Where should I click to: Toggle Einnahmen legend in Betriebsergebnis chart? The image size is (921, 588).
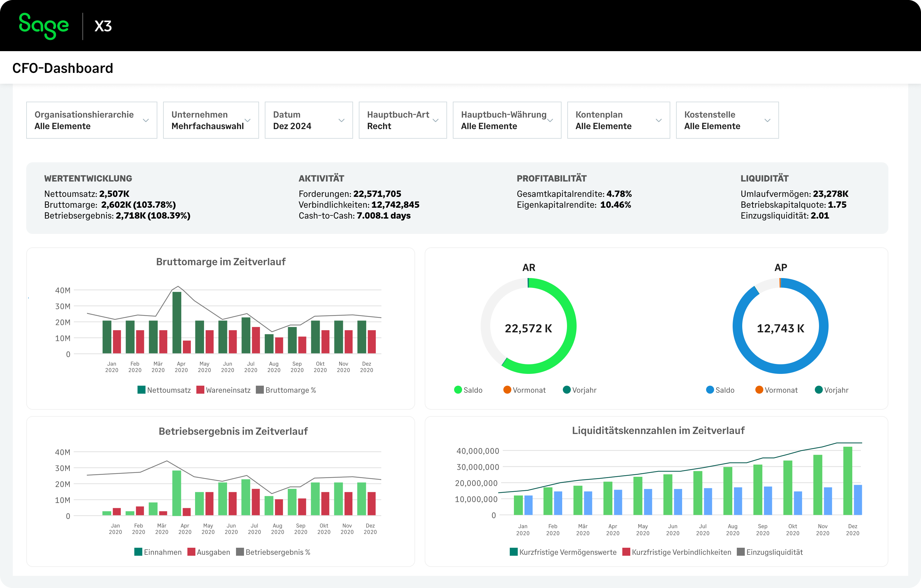(x=138, y=552)
